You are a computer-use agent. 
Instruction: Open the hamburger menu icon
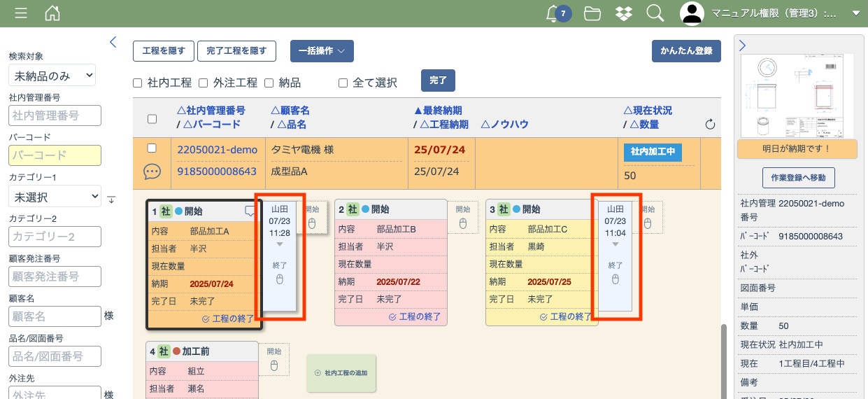(x=21, y=13)
